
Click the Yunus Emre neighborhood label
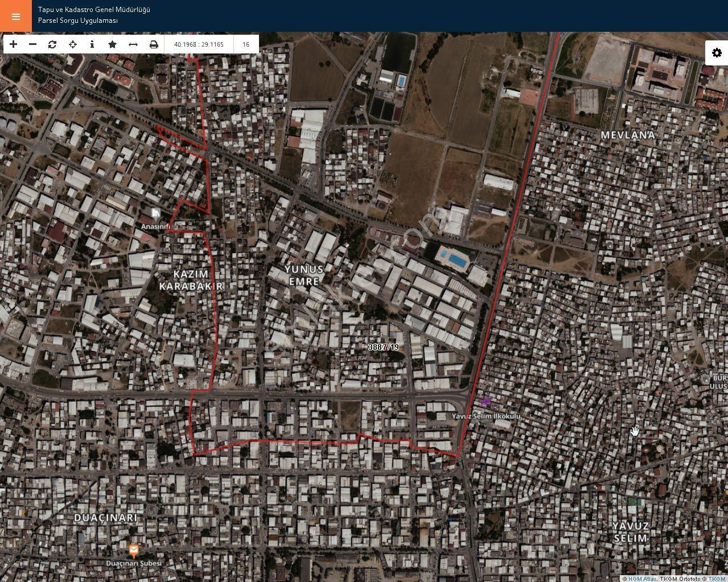click(x=304, y=275)
